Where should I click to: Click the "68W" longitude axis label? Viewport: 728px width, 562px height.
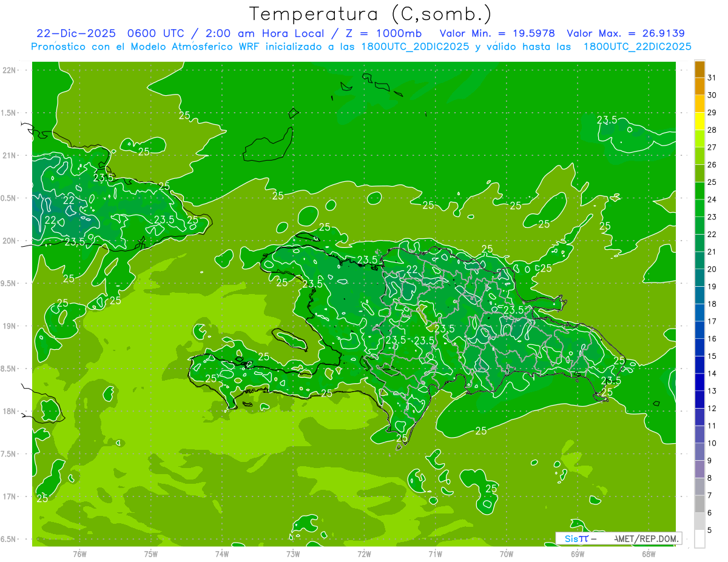[x=649, y=554]
